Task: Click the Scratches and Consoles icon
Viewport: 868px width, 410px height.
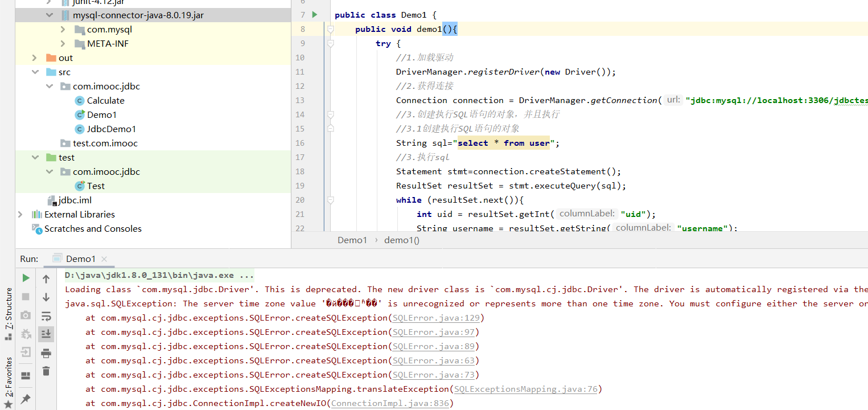Action: pyautogui.click(x=37, y=229)
